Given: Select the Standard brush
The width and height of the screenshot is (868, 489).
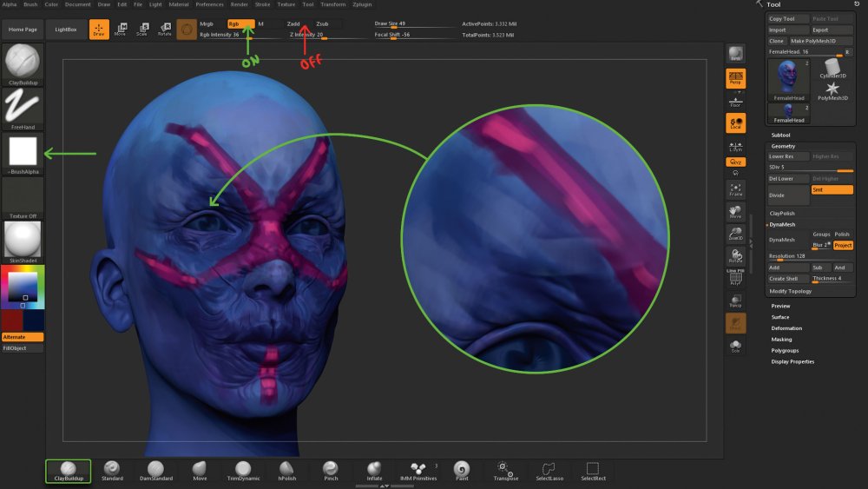Looking at the screenshot, I should pos(112,472).
